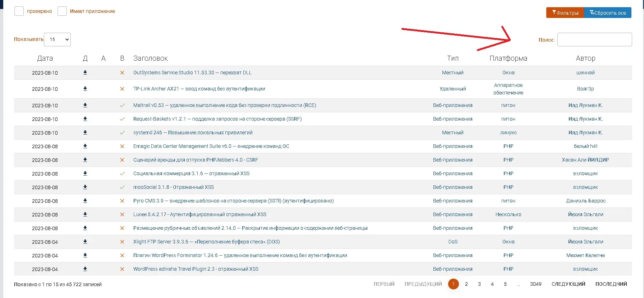Image resolution: width=644 pixels, height=298 pixels.
Task: Open author 'Ияд Лукман К.' on Maltrail row
Action: (x=585, y=105)
